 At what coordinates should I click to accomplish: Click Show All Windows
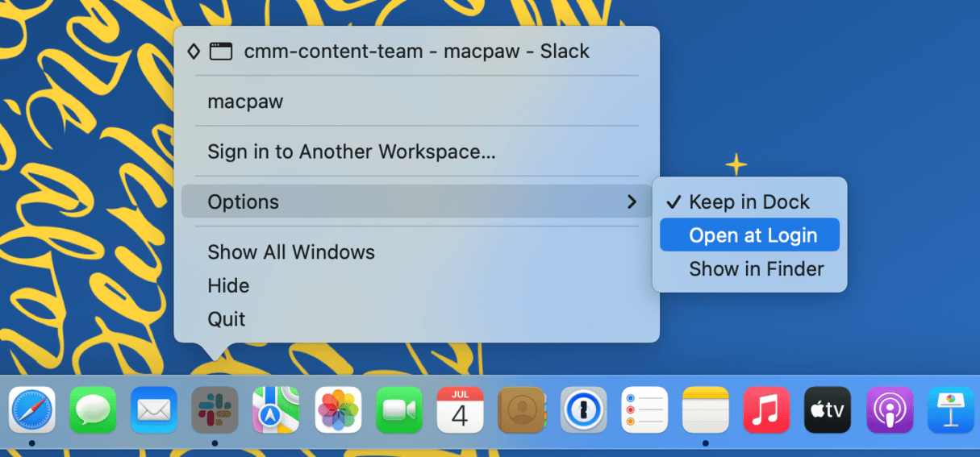tap(416, 252)
